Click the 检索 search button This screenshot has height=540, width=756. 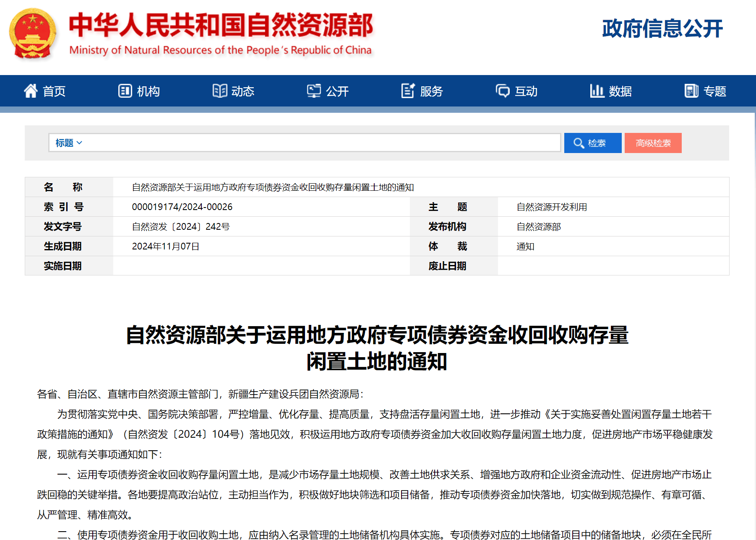point(592,143)
